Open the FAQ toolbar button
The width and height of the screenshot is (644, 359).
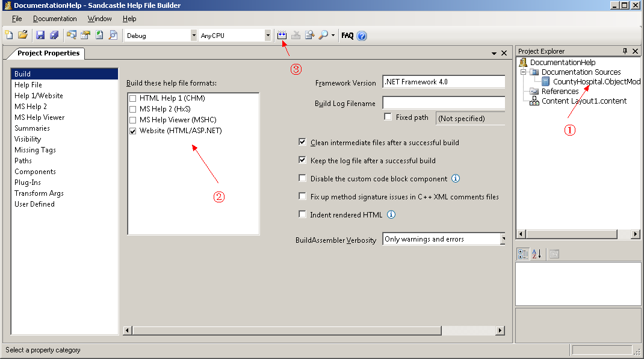pyautogui.click(x=347, y=36)
